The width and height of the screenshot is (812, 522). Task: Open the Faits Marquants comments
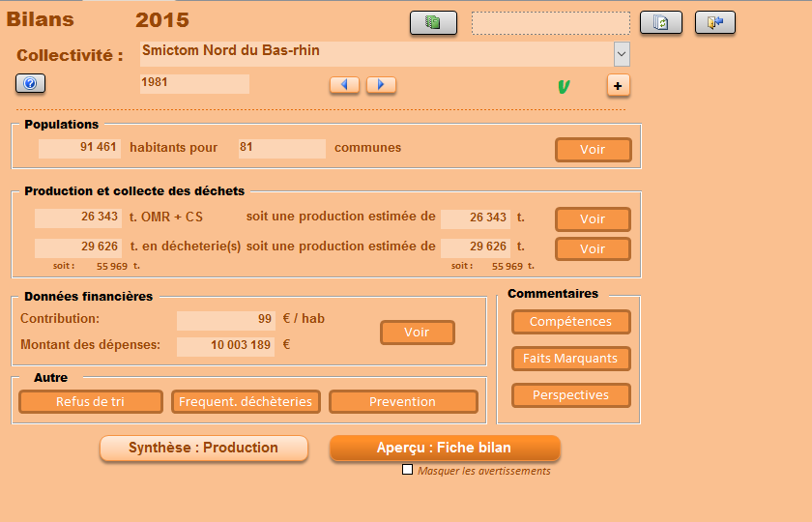point(570,359)
